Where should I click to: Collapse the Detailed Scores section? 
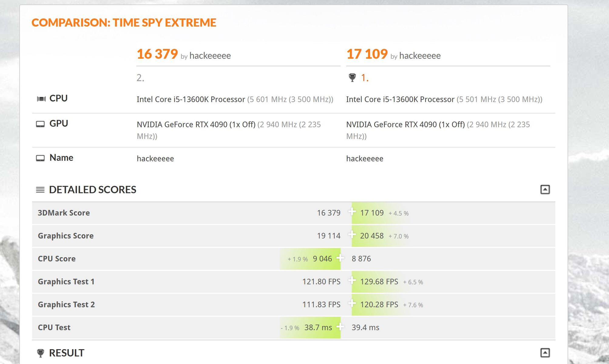pos(545,189)
